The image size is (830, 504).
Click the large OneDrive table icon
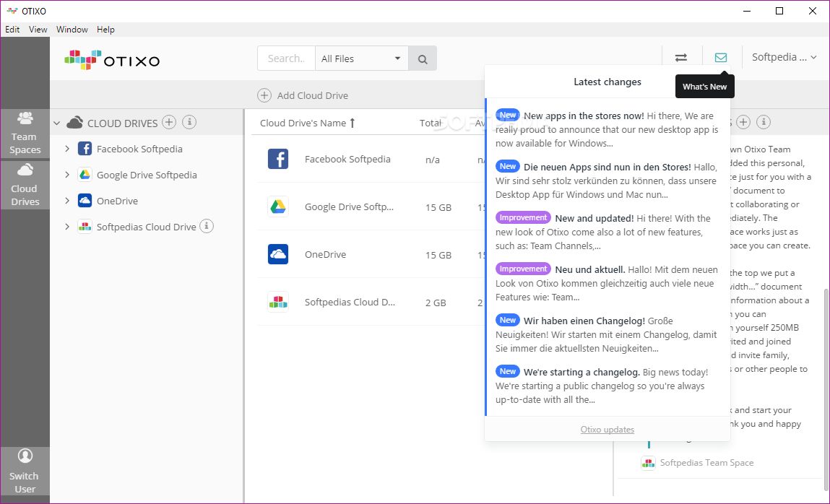click(278, 254)
